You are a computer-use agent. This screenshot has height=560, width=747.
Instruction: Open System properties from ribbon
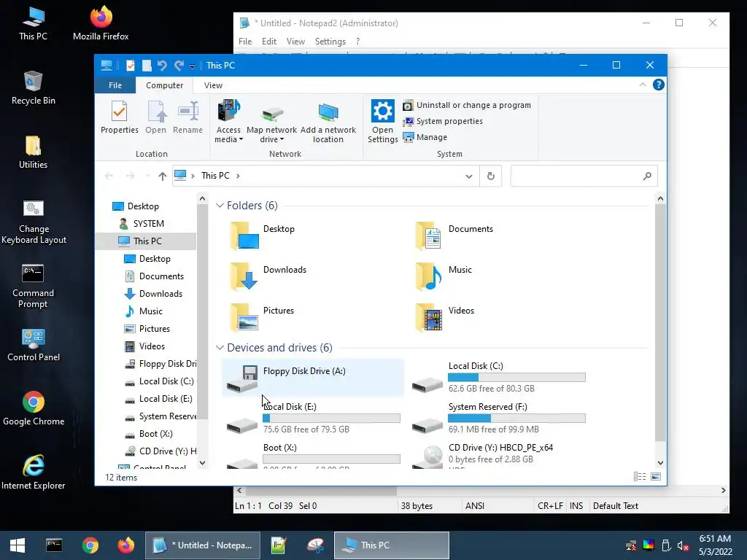click(x=443, y=122)
